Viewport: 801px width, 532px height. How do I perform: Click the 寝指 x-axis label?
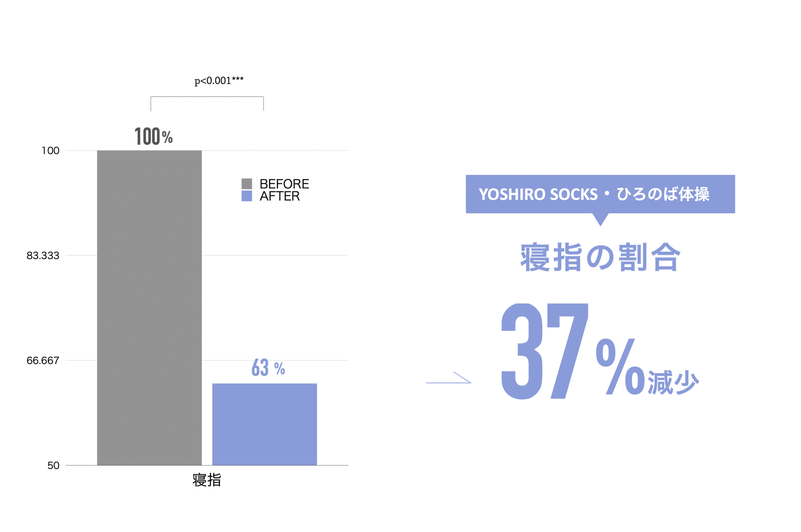(207, 480)
